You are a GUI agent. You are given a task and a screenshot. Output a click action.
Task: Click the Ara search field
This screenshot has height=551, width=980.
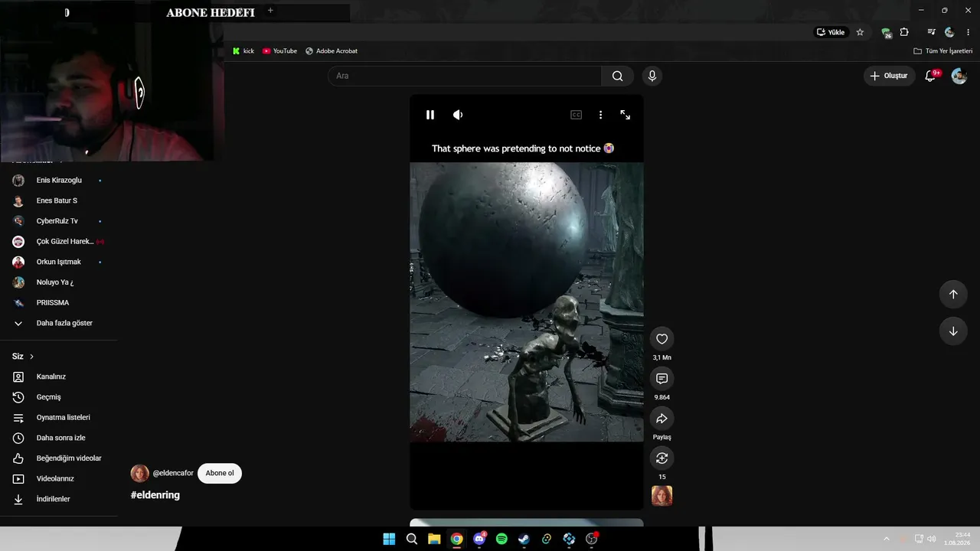point(465,76)
